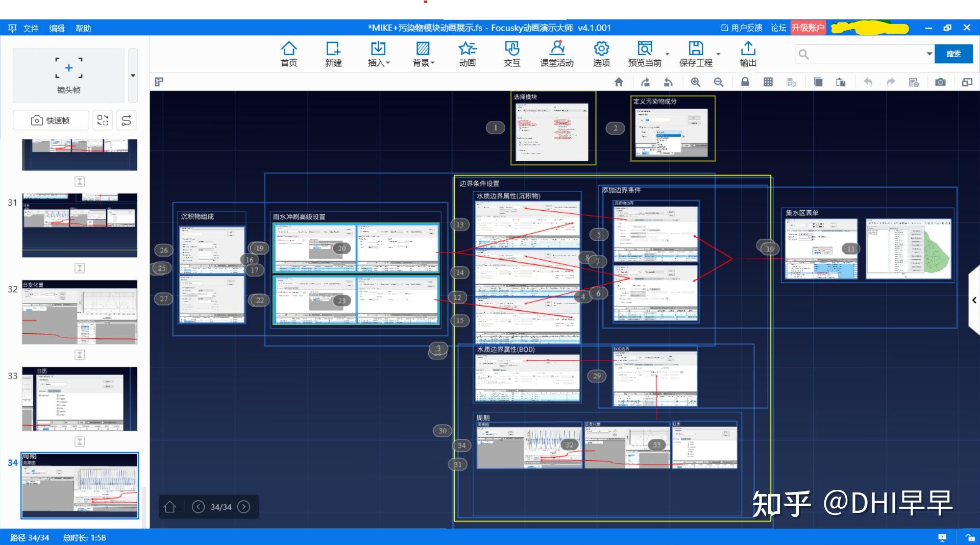This screenshot has width=980, height=545.
Task: Open transition icon between frames 33 and 34
Action: (x=80, y=442)
